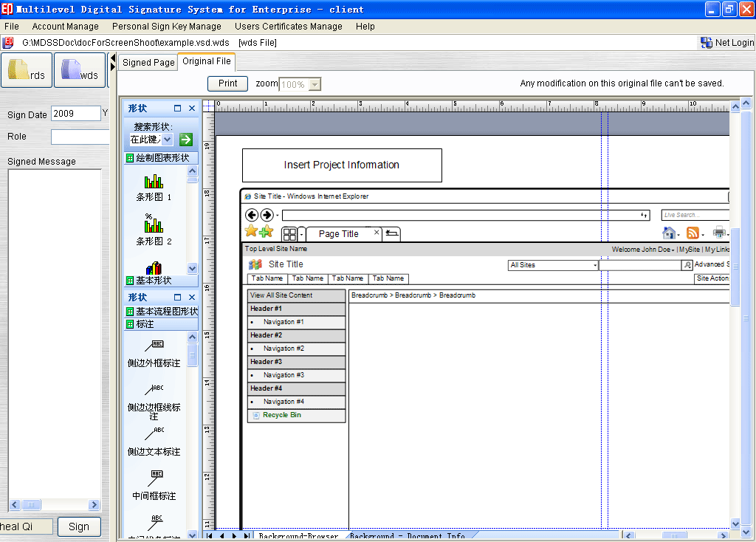
Task: Maximize the upper 形状 shapes panel
Action: pyautogui.click(x=177, y=108)
